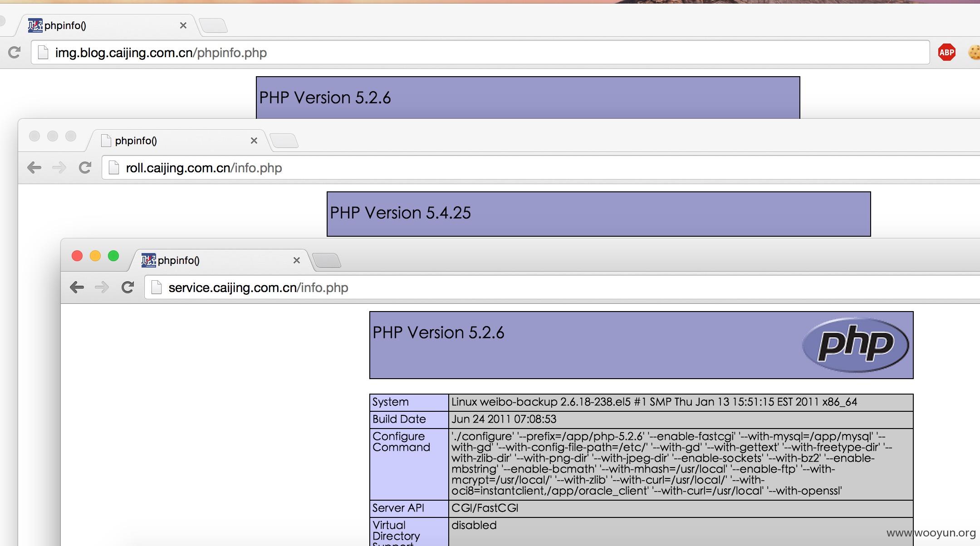
Task: Click the page icon in the img.blog address bar
Action: [43, 53]
